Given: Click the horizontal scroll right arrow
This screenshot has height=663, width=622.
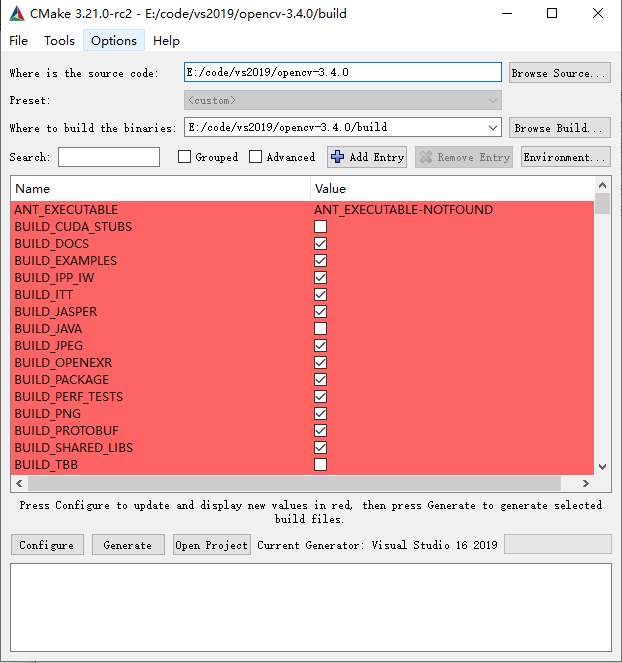Looking at the screenshot, I should tap(586, 483).
